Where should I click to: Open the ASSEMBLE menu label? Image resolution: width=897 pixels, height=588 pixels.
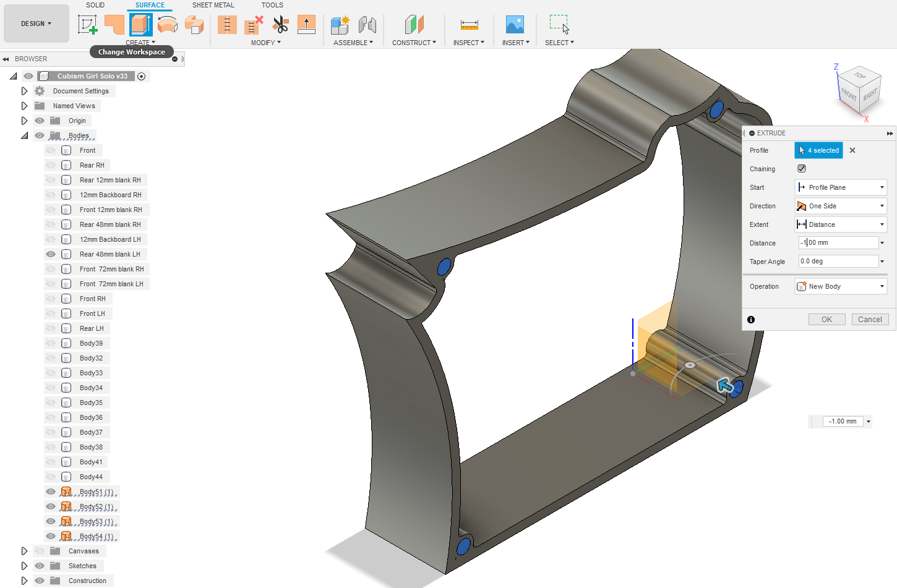[353, 43]
